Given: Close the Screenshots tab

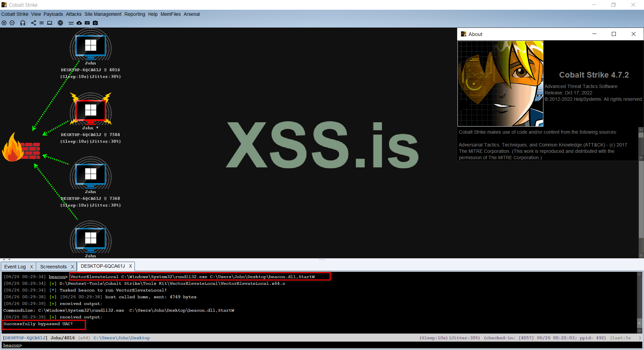Looking at the screenshot, I should (72, 267).
